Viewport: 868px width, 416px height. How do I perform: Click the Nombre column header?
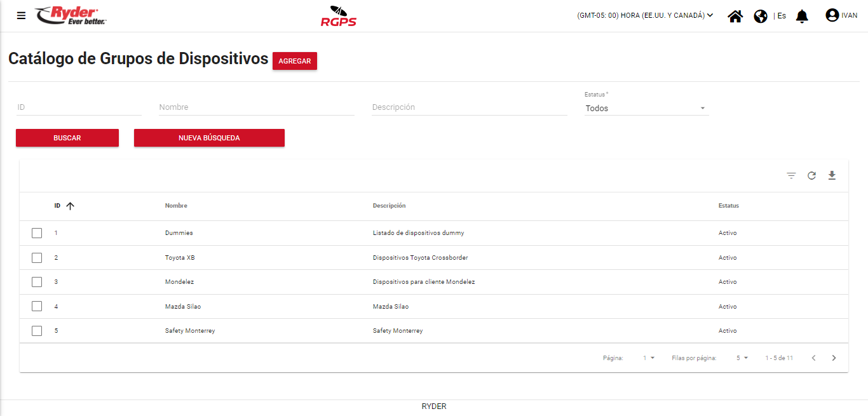176,206
